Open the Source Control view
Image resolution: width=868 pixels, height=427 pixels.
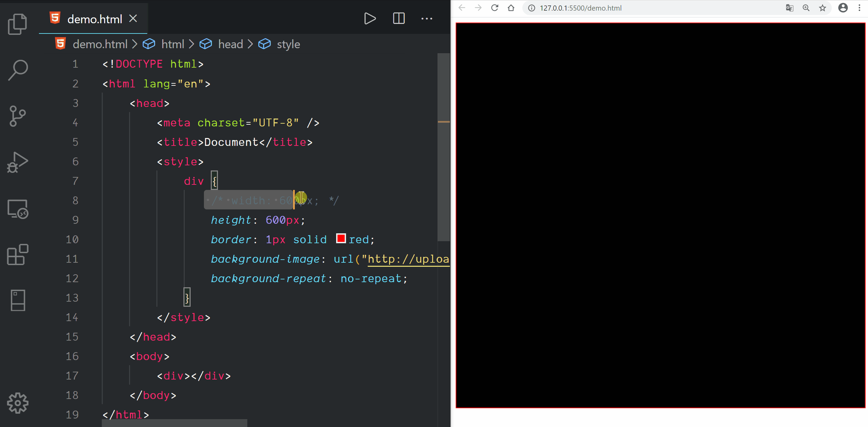(17, 116)
